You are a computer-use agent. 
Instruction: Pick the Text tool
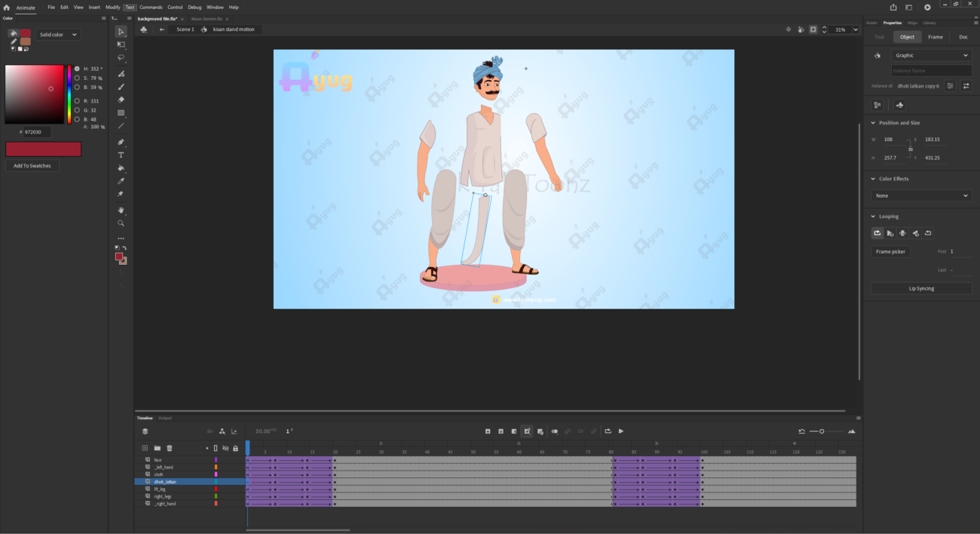pyautogui.click(x=121, y=155)
